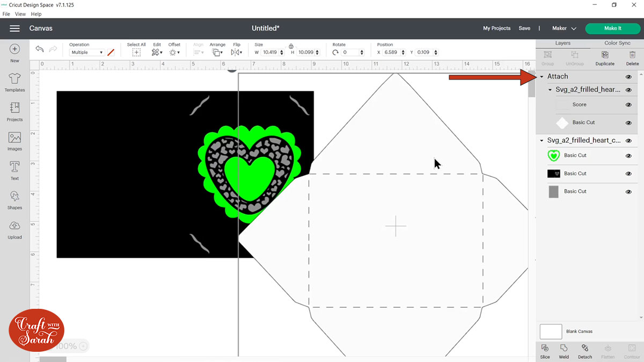Hide the Svg_a2_frilled_hear envelope sublayer
This screenshot has height=362, width=644.
[x=628, y=90]
